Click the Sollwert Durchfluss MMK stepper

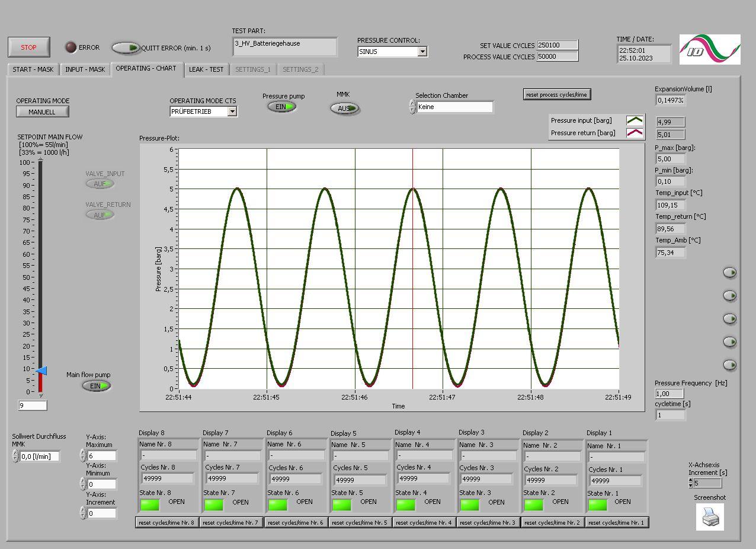[15, 457]
